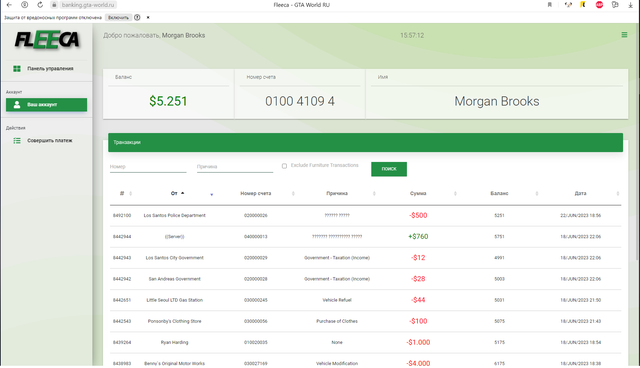Screen dimensions: 640x368
Task: Click the Vehicle Refuel reason cell
Action: (337, 300)
